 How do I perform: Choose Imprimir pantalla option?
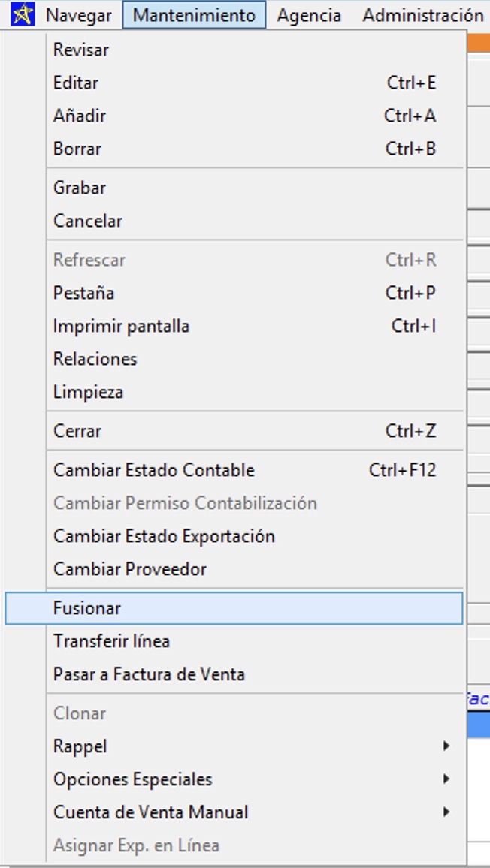(121, 326)
